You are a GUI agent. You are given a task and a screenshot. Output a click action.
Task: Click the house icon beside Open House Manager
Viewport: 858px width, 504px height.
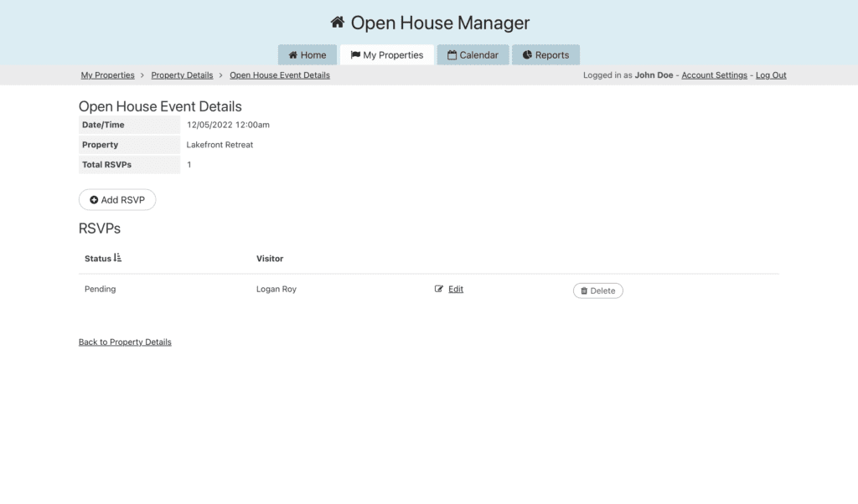coord(337,23)
